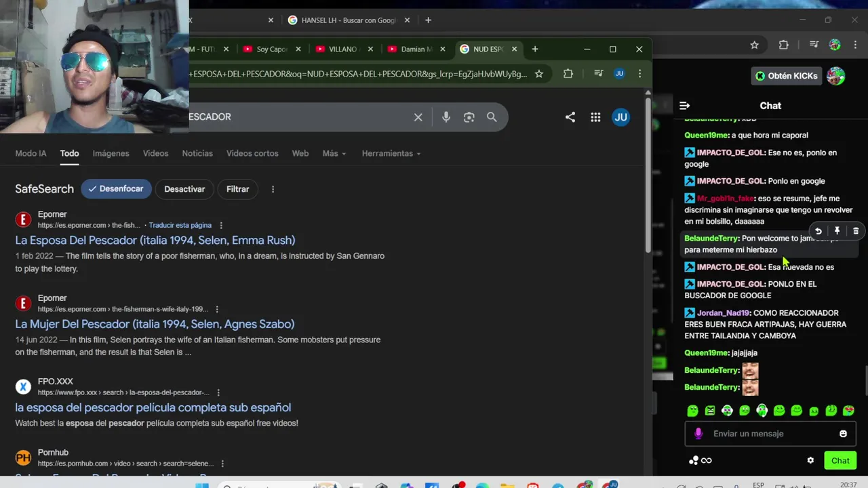Screen dimensions: 868x488
Task: Pin the BelaundeTerry chat message
Action: (x=837, y=231)
